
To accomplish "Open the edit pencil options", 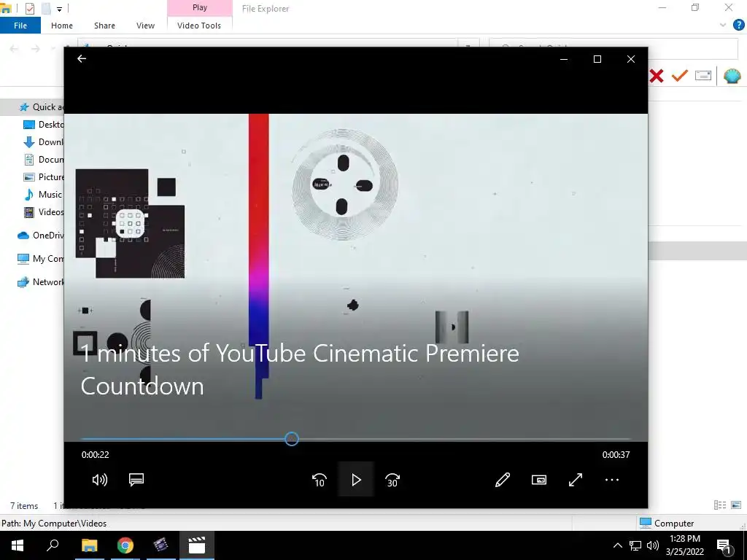I will pyautogui.click(x=503, y=480).
